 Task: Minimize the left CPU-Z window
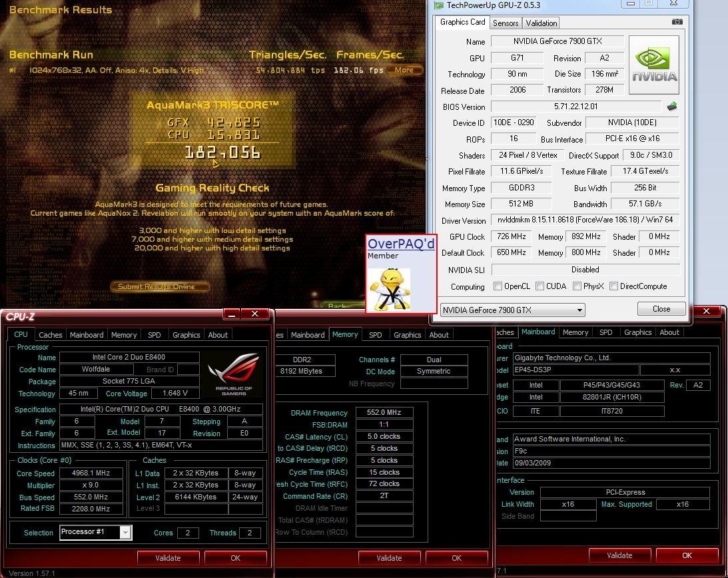(231, 314)
